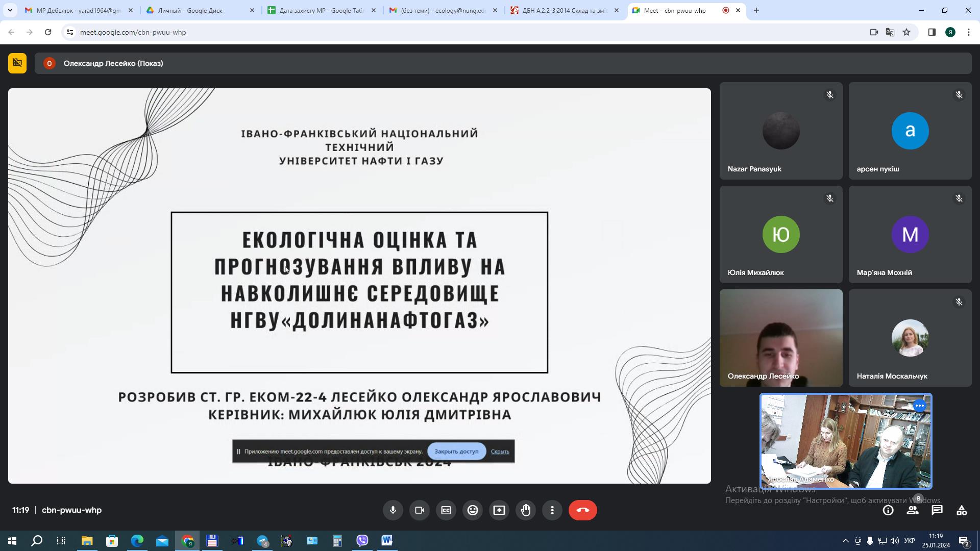Open Viber from the taskbar

tap(362, 541)
